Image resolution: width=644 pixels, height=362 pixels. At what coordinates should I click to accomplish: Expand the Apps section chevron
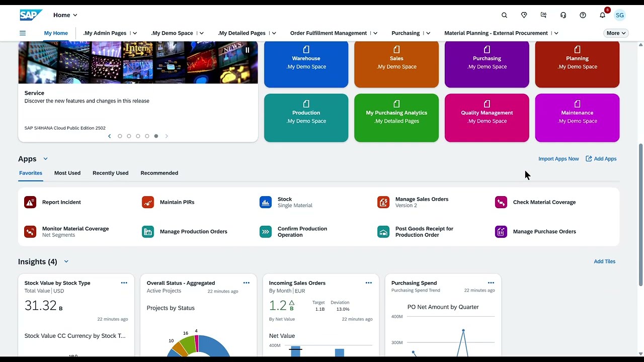45,159
